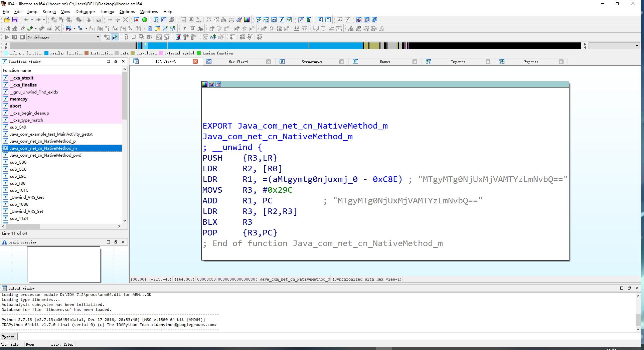The image size is (644, 350).
Task: Open the navigation band right-side dropdown
Action: 614,46
